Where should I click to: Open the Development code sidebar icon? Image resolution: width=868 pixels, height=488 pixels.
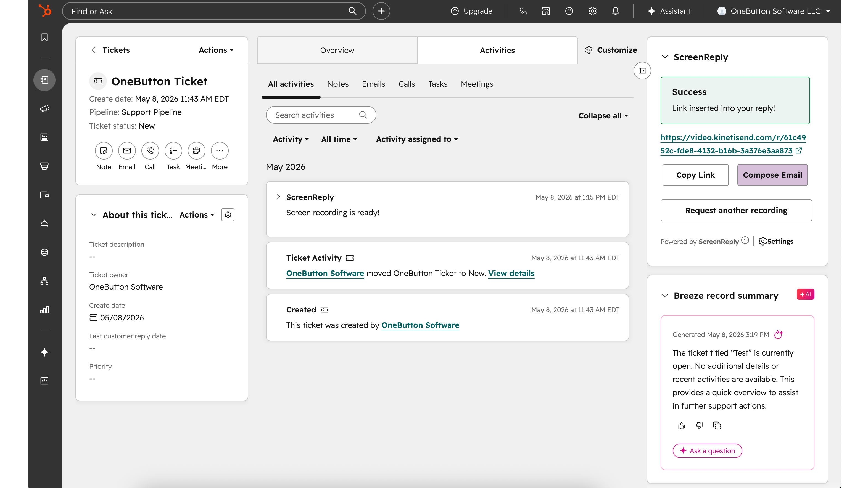tap(44, 381)
